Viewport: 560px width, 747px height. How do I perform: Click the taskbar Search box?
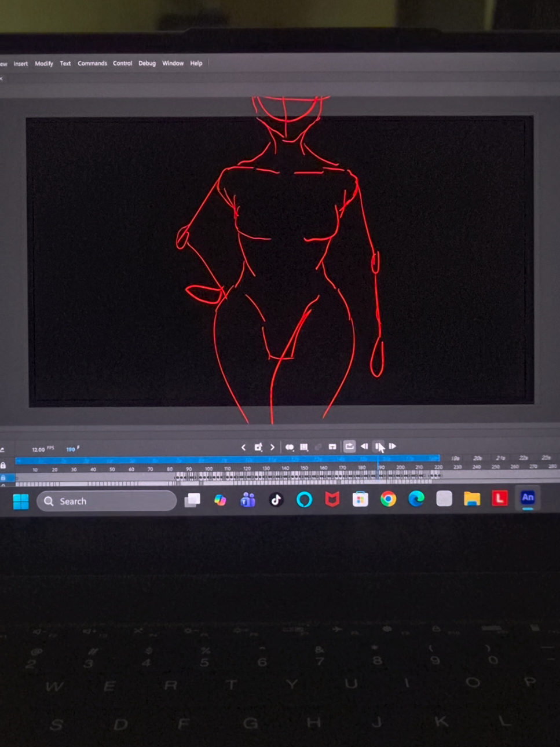click(x=107, y=501)
